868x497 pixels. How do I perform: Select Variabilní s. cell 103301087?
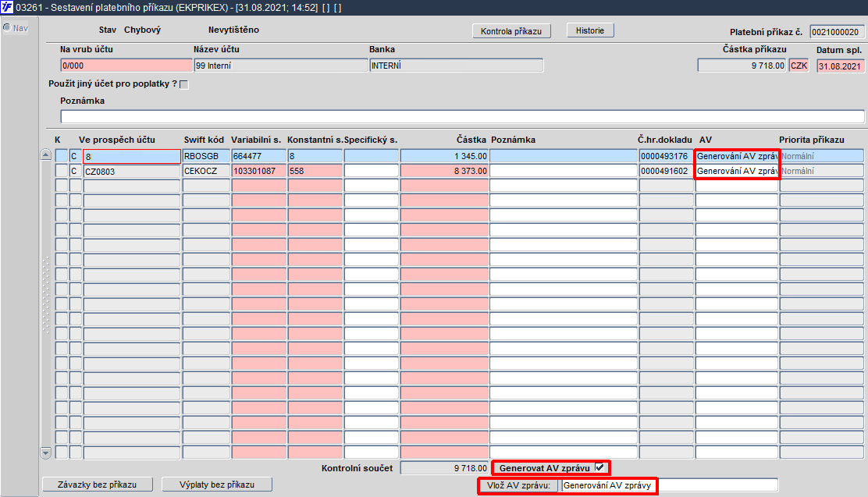tap(258, 171)
